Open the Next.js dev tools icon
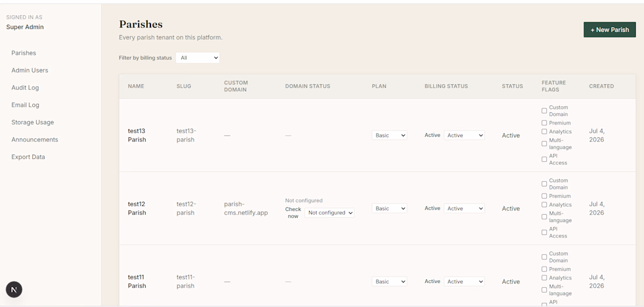 point(14,290)
